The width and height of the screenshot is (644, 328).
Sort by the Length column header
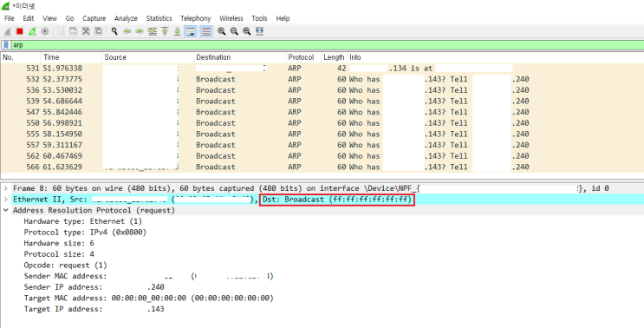point(334,57)
